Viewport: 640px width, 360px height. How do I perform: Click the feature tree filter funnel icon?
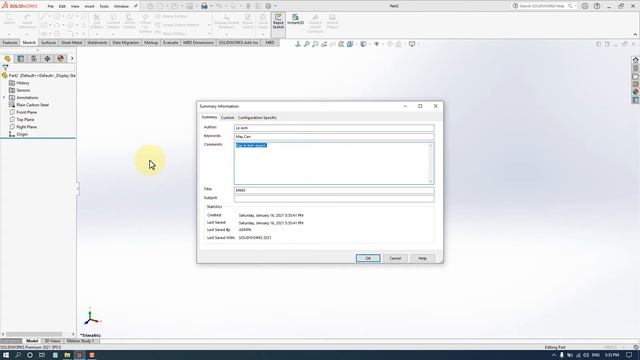coord(5,67)
